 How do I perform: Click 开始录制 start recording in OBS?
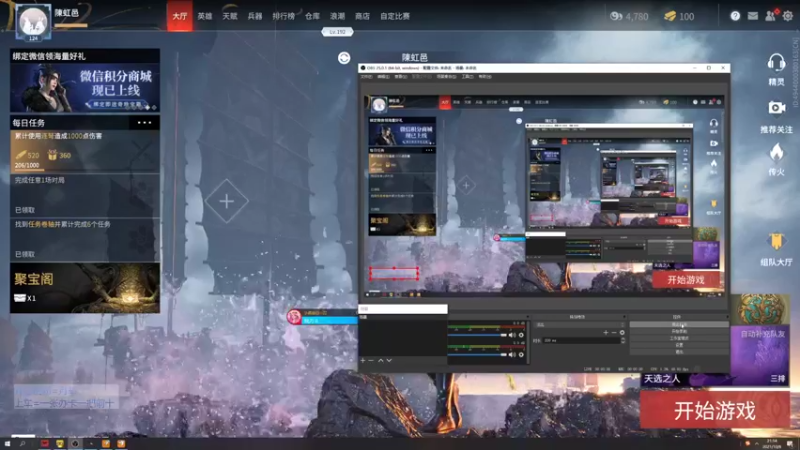[679, 331]
